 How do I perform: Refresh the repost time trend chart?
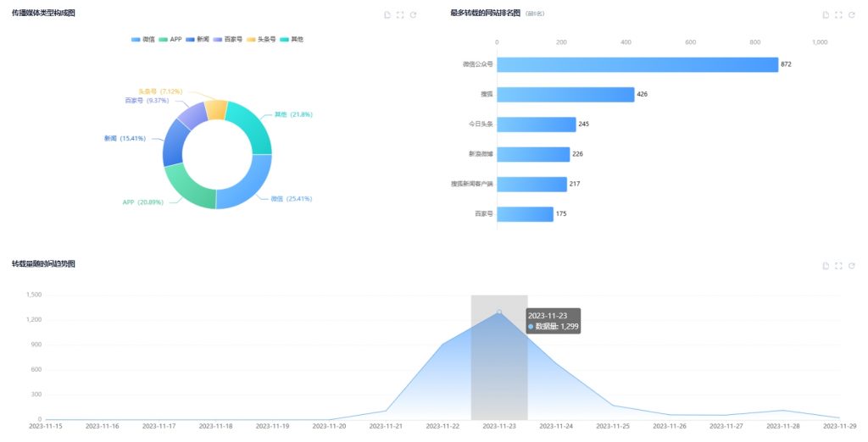pos(851,265)
